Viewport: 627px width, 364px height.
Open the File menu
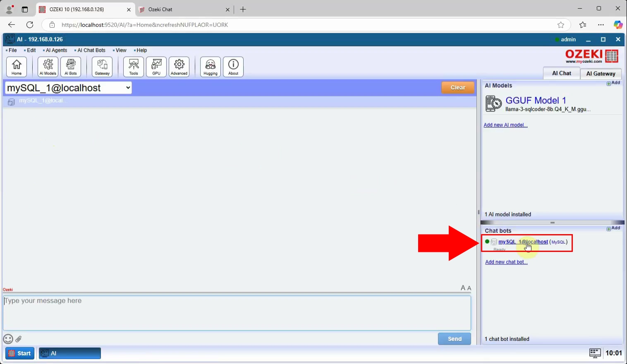[11, 50]
